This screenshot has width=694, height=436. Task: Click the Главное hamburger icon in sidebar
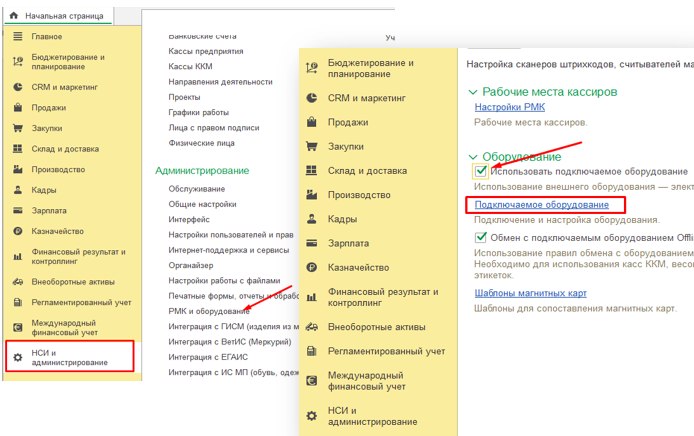(x=18, y=36)
